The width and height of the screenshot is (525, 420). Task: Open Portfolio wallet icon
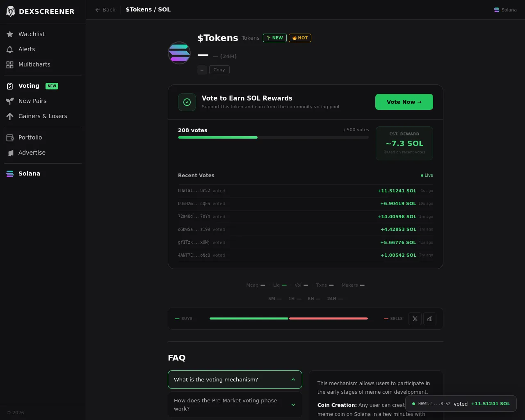click(x=10, y=137)
